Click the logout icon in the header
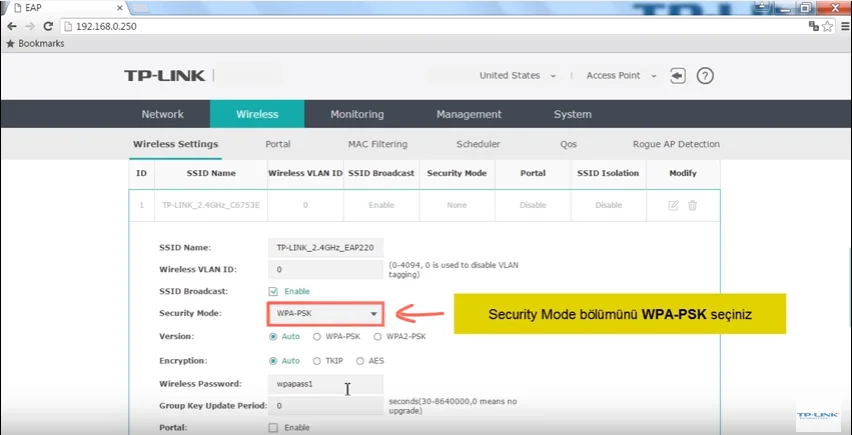The height and width of the screenshot is (435, 852). [678, 76]
